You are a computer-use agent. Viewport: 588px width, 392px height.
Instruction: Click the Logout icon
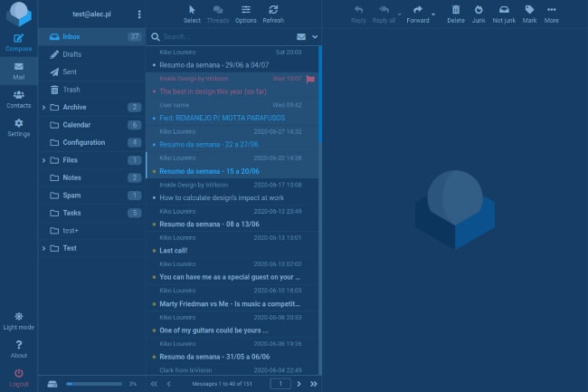[x=18, y=377]
